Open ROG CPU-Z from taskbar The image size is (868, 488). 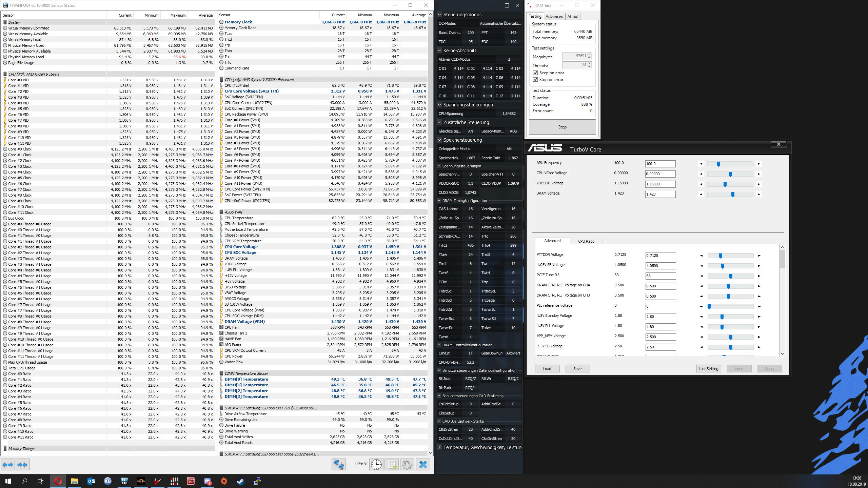191,481
